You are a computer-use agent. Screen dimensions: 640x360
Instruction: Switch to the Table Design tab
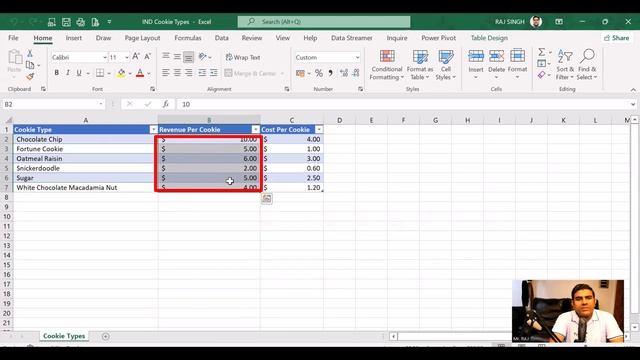(x=489, y=38)
